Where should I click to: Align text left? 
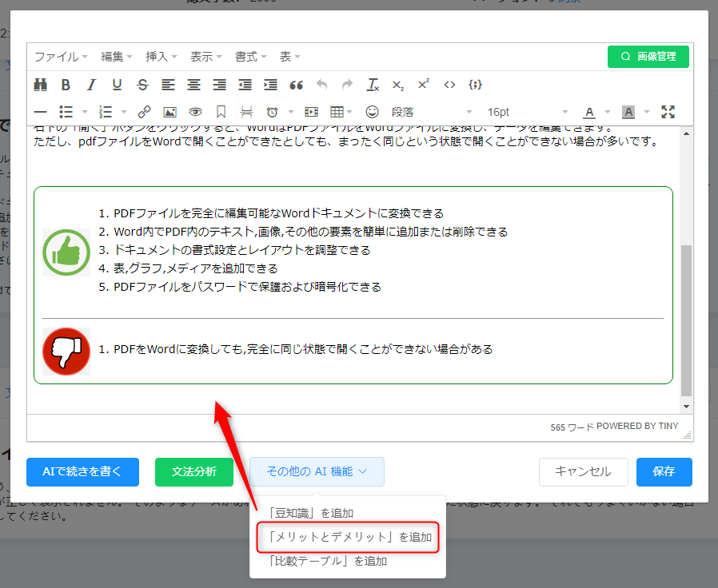click(168, 85)
